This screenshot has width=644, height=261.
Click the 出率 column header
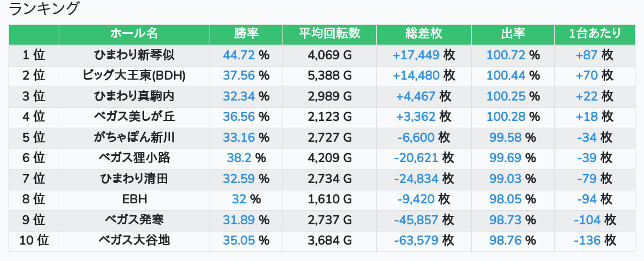click(x=512, y=34)
